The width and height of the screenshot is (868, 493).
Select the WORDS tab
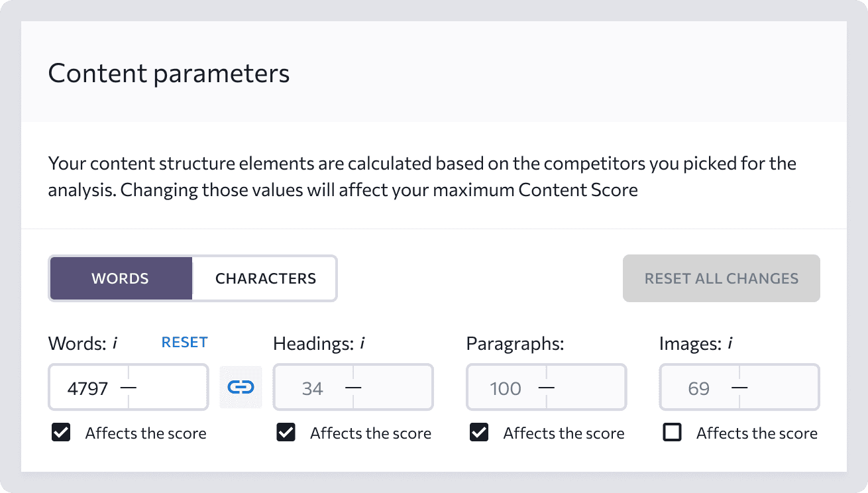pos(121,278)
